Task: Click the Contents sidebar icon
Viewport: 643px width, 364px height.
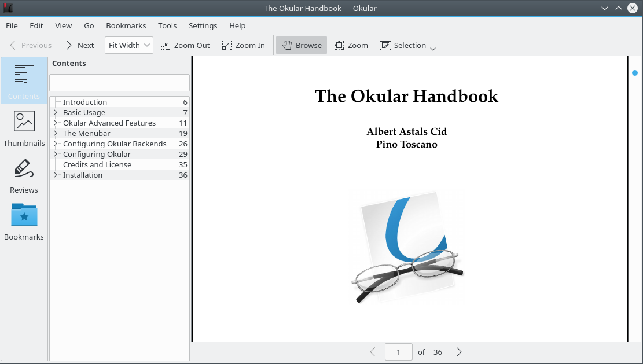Action: pos(24,81)
